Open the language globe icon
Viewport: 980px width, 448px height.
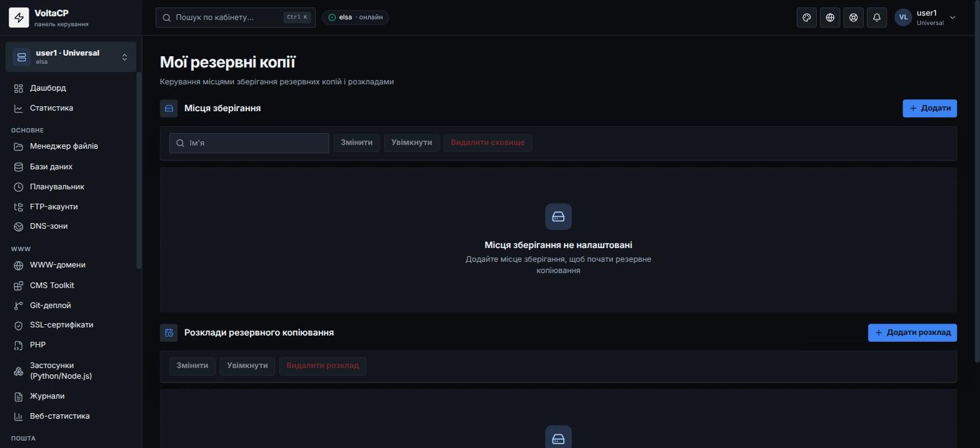830,17
